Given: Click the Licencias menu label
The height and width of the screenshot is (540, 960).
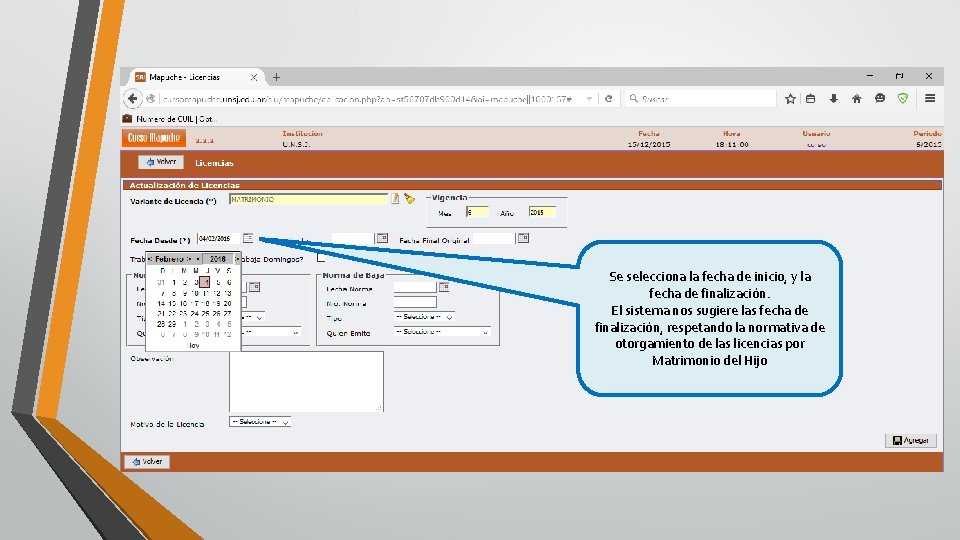Looking at the screenshot, I should (214, 163).
